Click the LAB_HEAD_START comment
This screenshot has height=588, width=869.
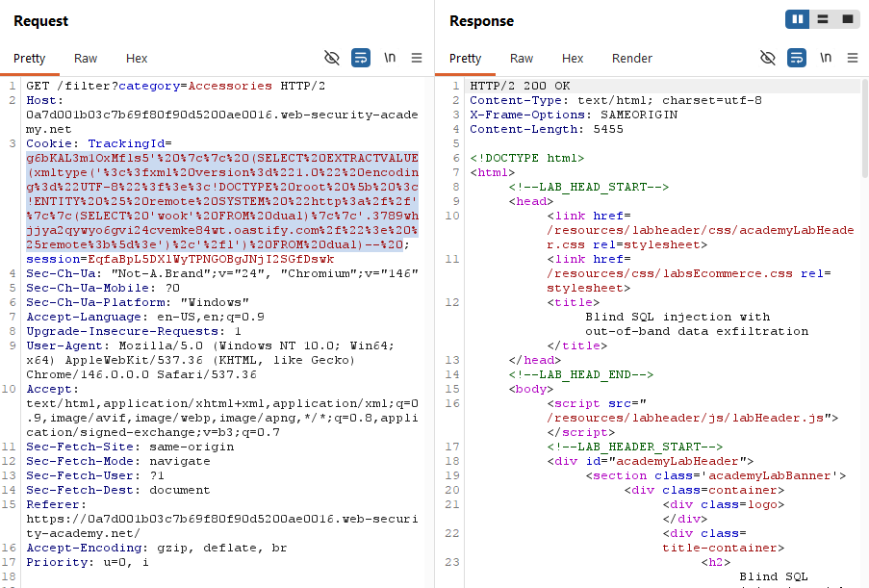[589, 187]
